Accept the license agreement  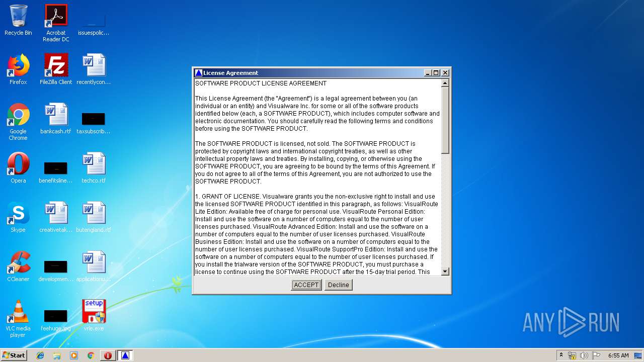point(306,285)
